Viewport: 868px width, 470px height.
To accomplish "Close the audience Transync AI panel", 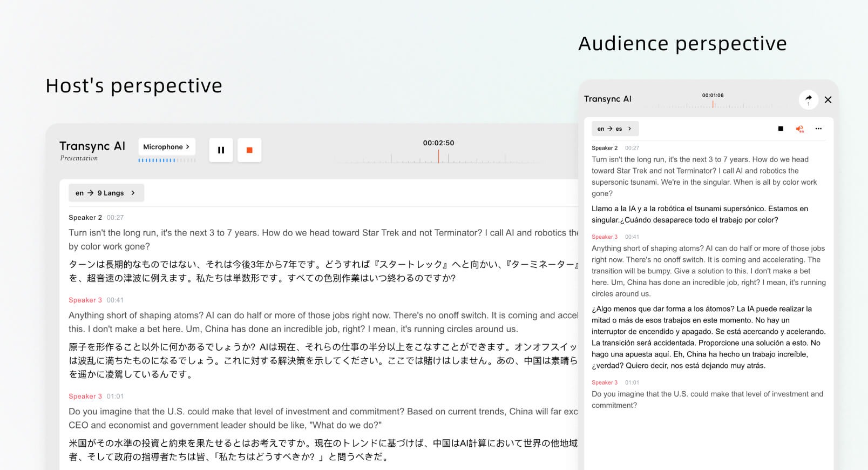I will click(x=828, y=99).
